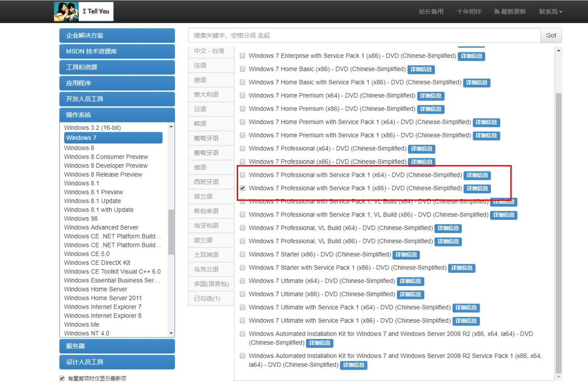The image size is (588, 388).
Task: Expand the 应用程序 panel
Action: (117, 83)
